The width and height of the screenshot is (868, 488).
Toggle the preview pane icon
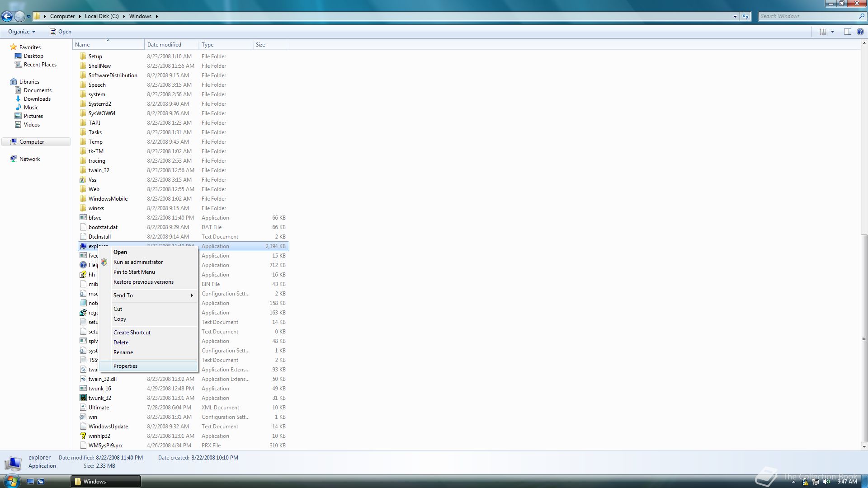(x=847, y=32)
